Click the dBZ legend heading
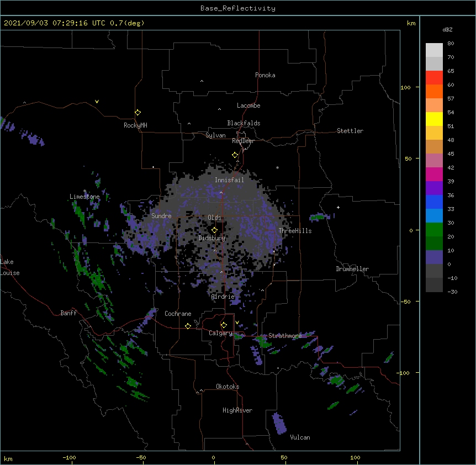This screenshot has width=476, height=465. tap(447, 30)
